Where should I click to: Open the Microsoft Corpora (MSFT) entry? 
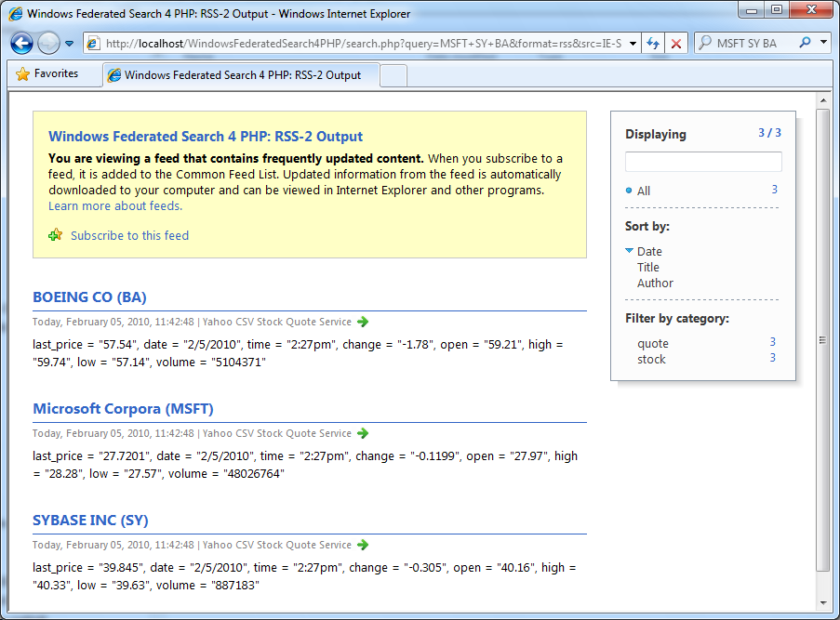tap(123, 408)
